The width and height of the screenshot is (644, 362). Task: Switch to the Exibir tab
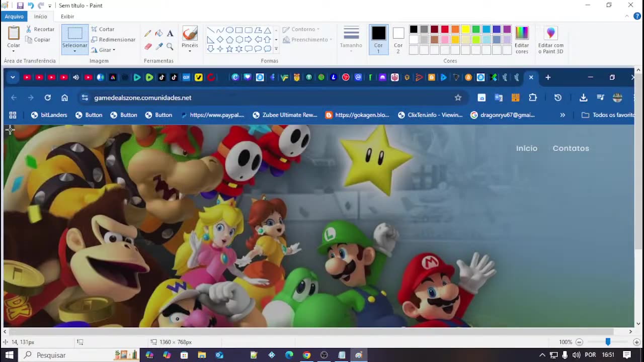pyautogui.click(x=67, y=17)
